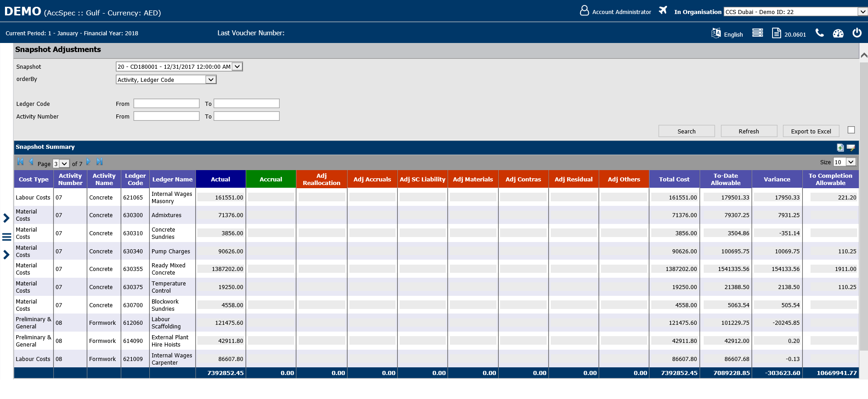The height and width of the screenshot is (399, 868).
Task: Go to the last page of results
Action: click(100, 162)
